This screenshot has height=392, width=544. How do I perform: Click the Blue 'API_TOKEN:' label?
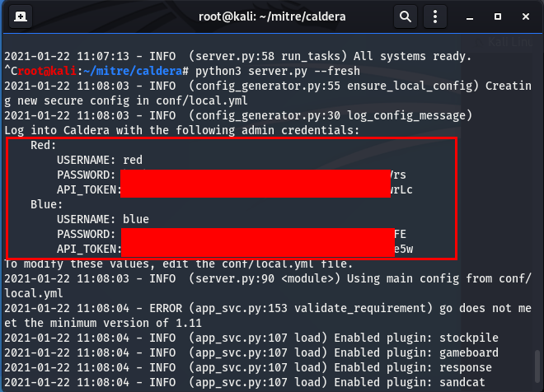89,250
